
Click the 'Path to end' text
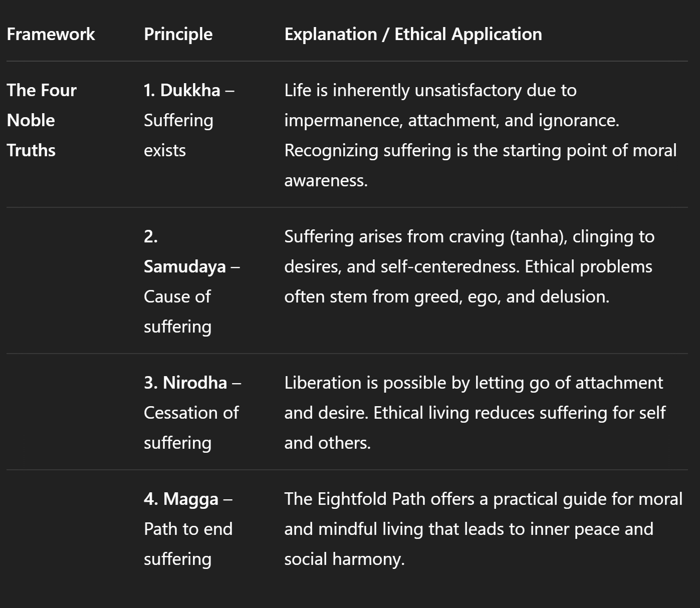pyautogui.click(x=188, y=529)
